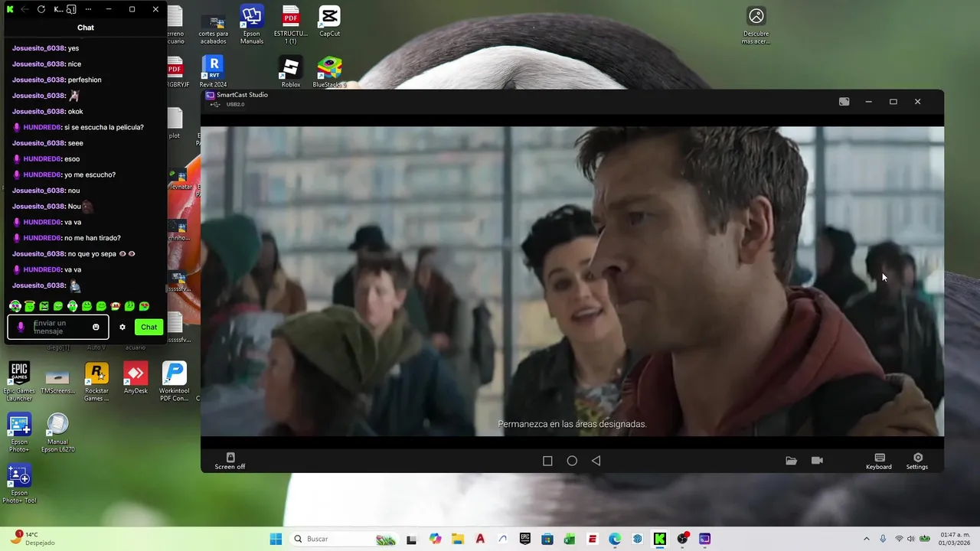The image size is (980, 551).
Task: Open Microsoft Edge from the taskbar
Action: [615, 539]
